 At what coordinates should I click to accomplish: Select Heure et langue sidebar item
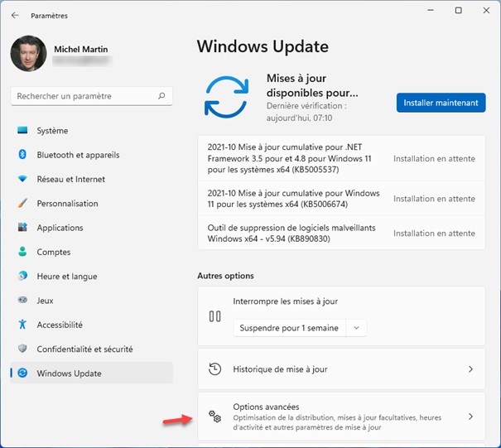click(x=66, y=277)
